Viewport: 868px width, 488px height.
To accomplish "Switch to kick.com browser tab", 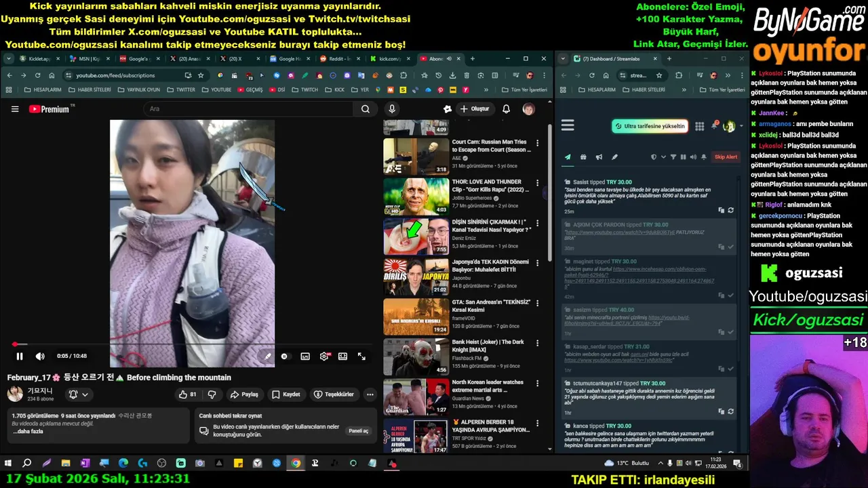I will (x=390, y=59).
